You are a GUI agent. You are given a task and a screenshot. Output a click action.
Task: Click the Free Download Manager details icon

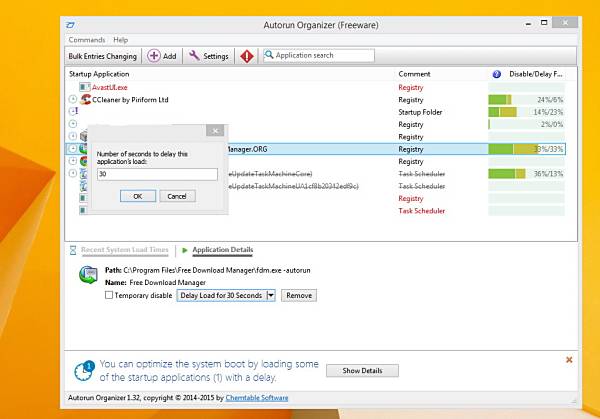(x=88, y=275)
